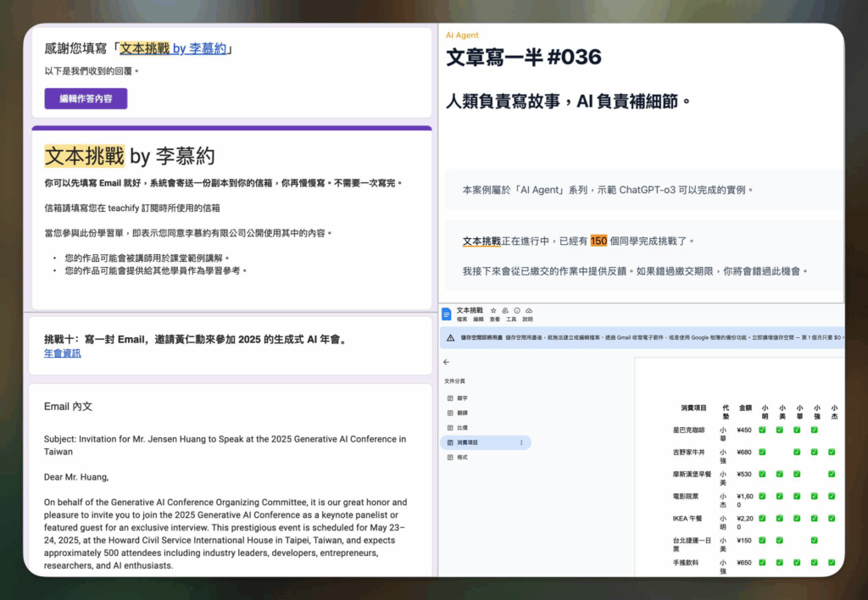
Task: Star the 文本挑戰 document
Action: pyautogui.click(x=493, y=311)
